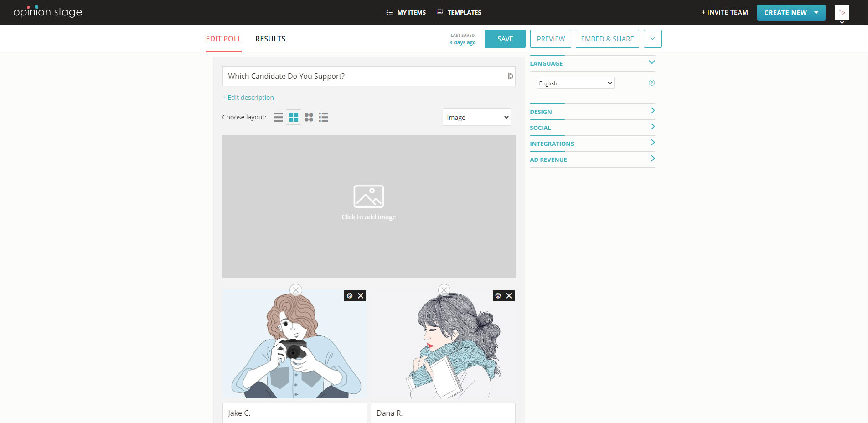Viewport: 868px width, 423px height.
Task: Click the poll question title field
Action: (x=365, y=76)
